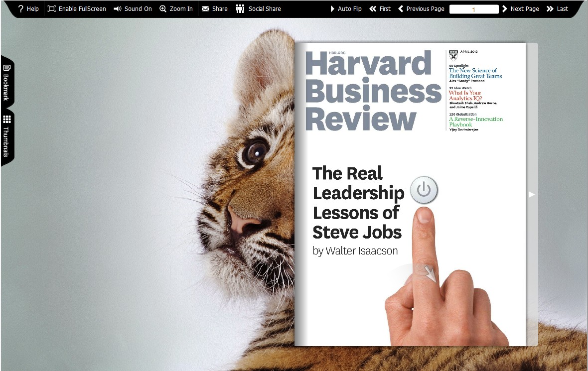Click the Harvard Business Review title
Viewport: 588px width, 371px height.
373,91
